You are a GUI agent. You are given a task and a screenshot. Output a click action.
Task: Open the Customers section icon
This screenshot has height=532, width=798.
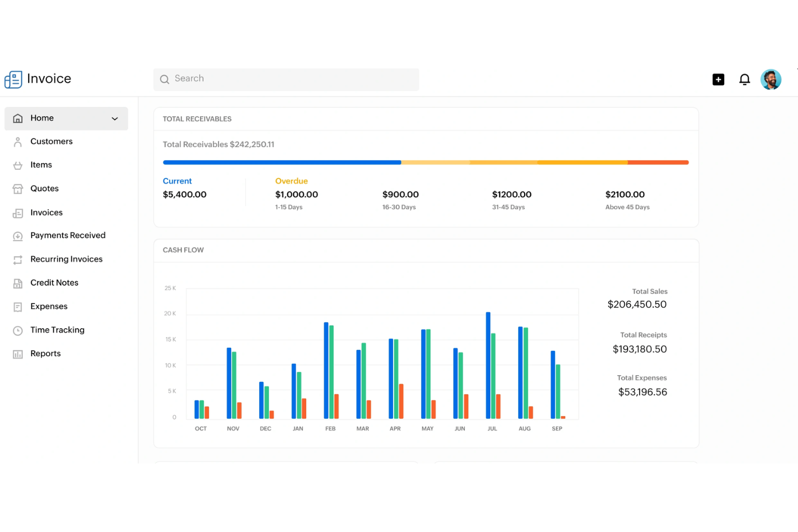pyautogui.click(x=18, y=141)
